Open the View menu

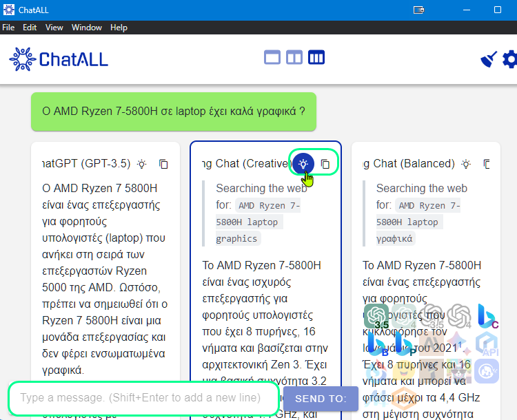[54, 28]
